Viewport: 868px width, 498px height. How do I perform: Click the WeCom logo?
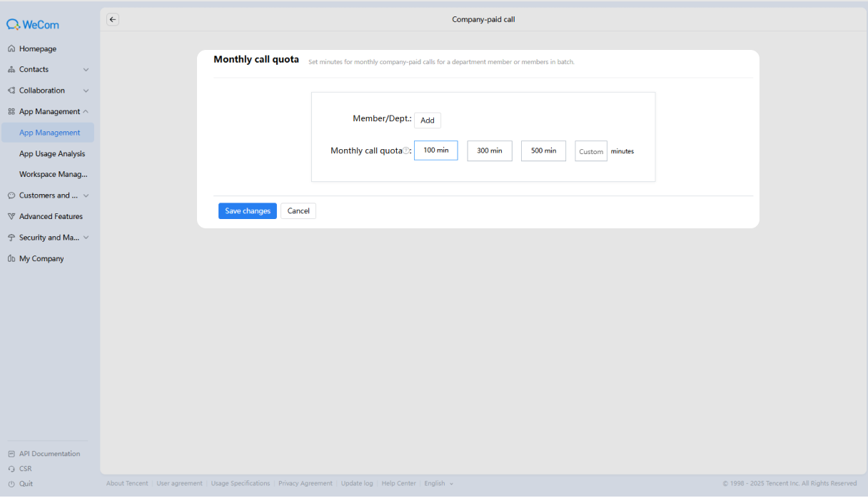(33, 24)
